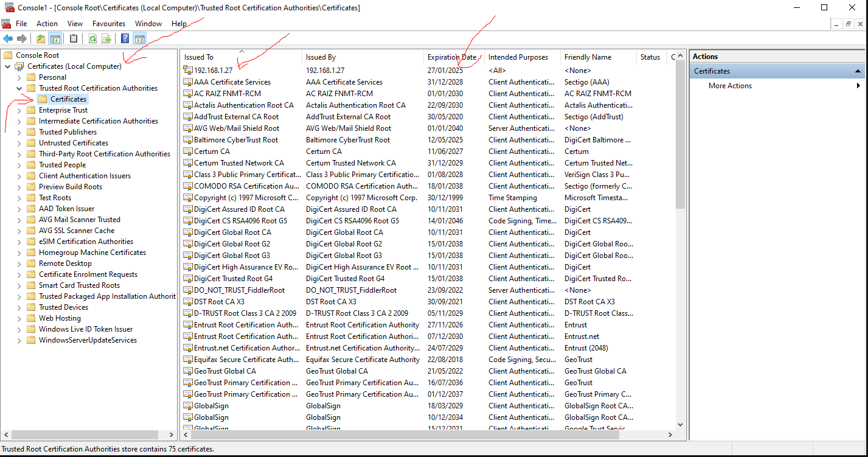The width and height of the screenshot is (868, 457).
Task: Expand the Trusted Publishers node
Action: [x=19, y=132]
